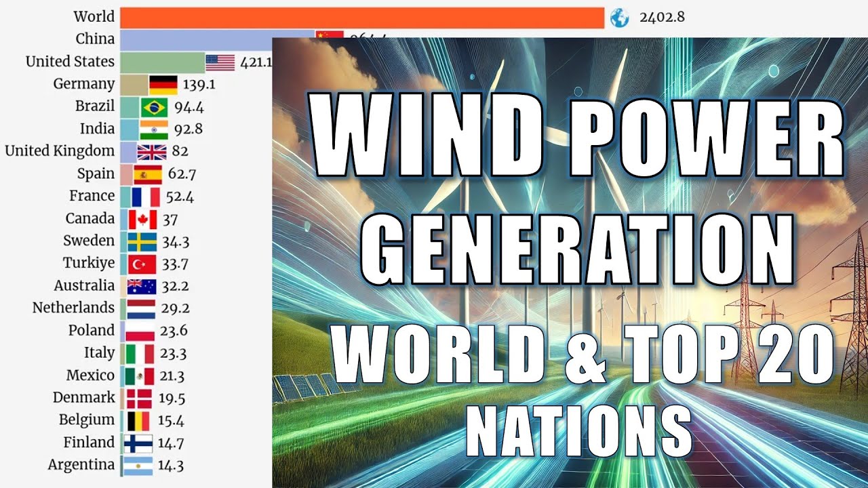Viewport: 868px width, 488px height.
Task: Click the Canada value '37'
Action: tap(170, 219)
